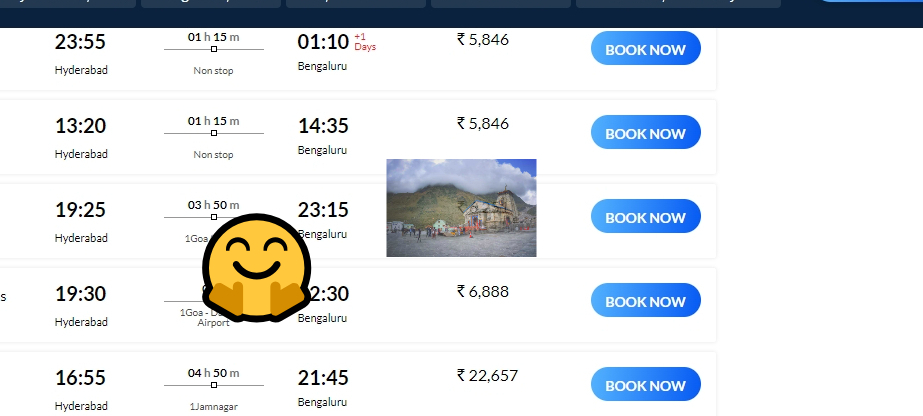Select the +1 Days arrival indicator
The image size is (923, 416).
click(x=365, y=42)
